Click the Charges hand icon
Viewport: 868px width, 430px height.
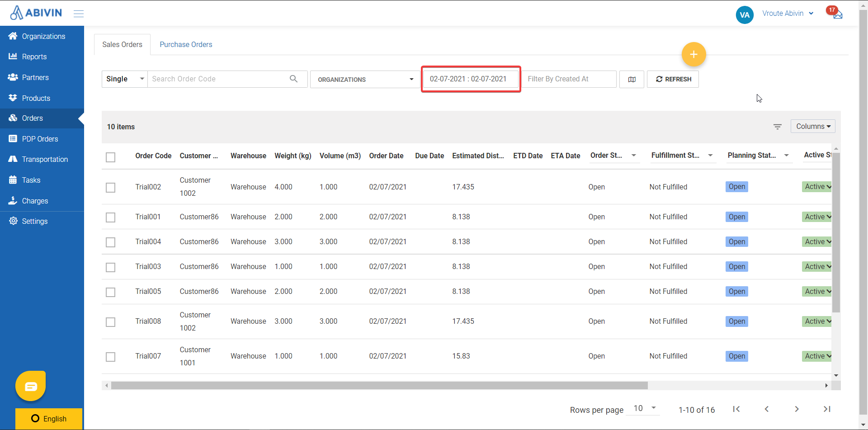click(13, 200)
